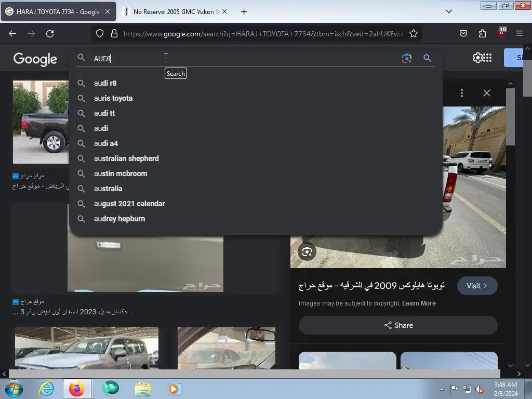Search by image with Google Lens icon
The image size is (532, 399).
(x=406, y=58)
